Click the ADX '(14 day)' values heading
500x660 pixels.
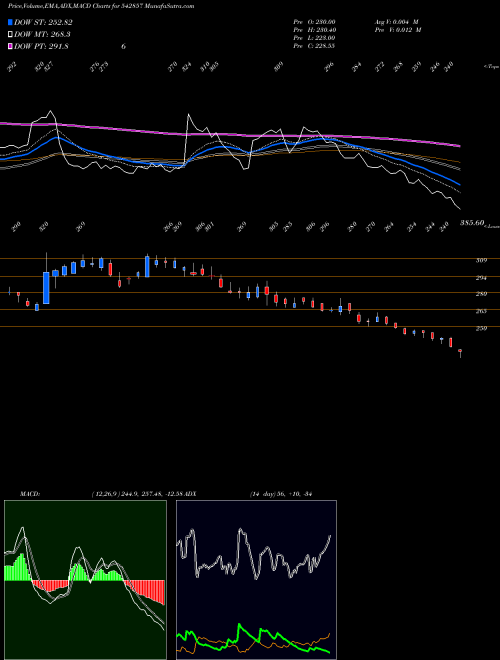tap(281, 494)
